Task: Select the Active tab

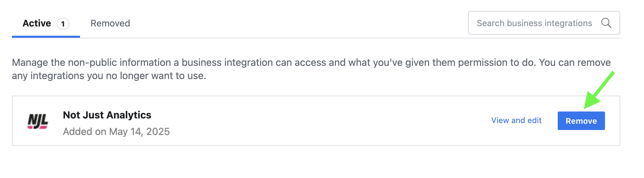Action: tap(46, 23)
